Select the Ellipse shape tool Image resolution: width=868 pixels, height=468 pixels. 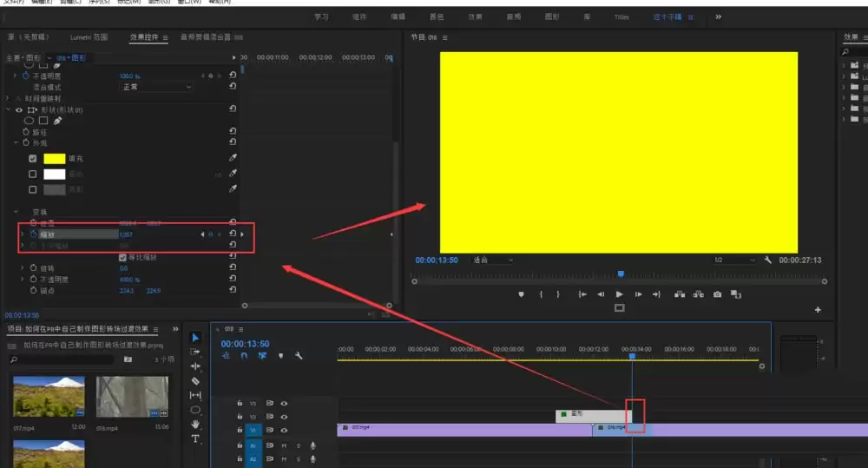(x=195, y=410)
